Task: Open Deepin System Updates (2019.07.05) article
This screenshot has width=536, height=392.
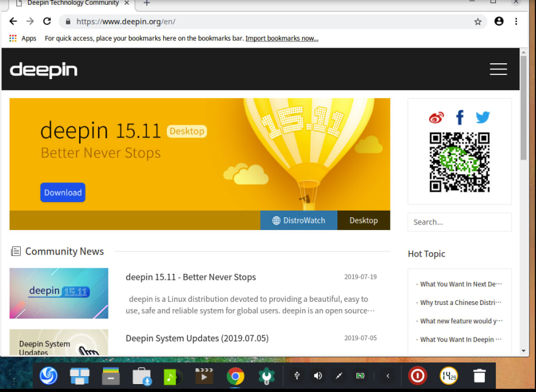Action: [x=197, y=338]
